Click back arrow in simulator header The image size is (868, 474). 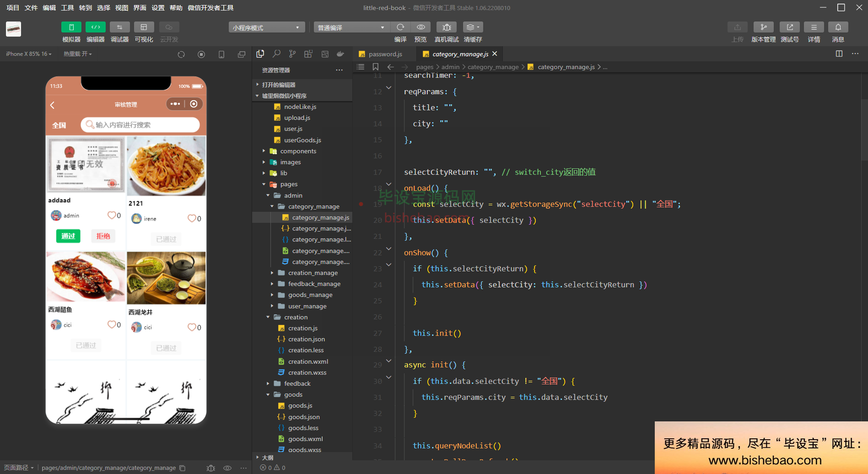(52, 105)
